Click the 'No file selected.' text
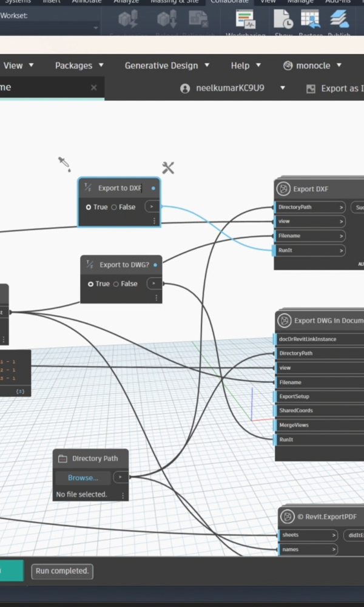 pyautogui.click(x=82, y=494)
